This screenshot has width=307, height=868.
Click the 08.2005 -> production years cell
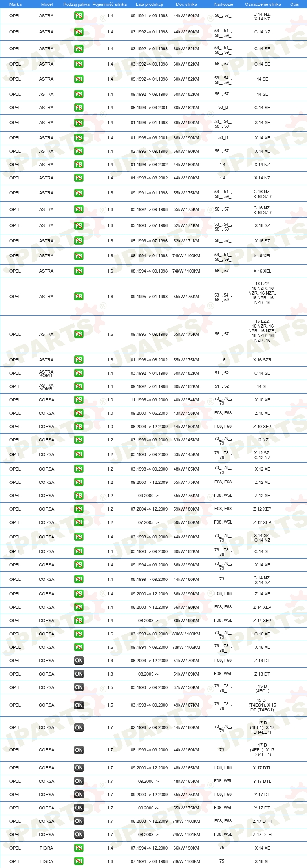click(148, 674)
